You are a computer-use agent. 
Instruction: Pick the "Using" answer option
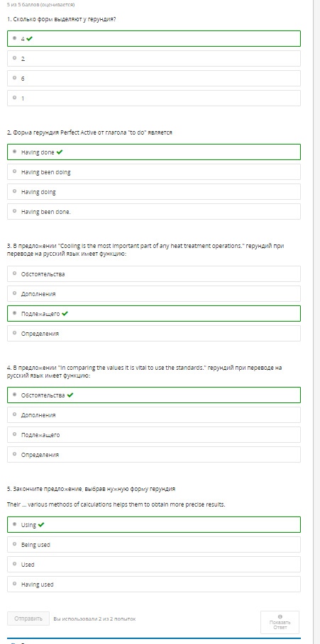pos(154,524)
